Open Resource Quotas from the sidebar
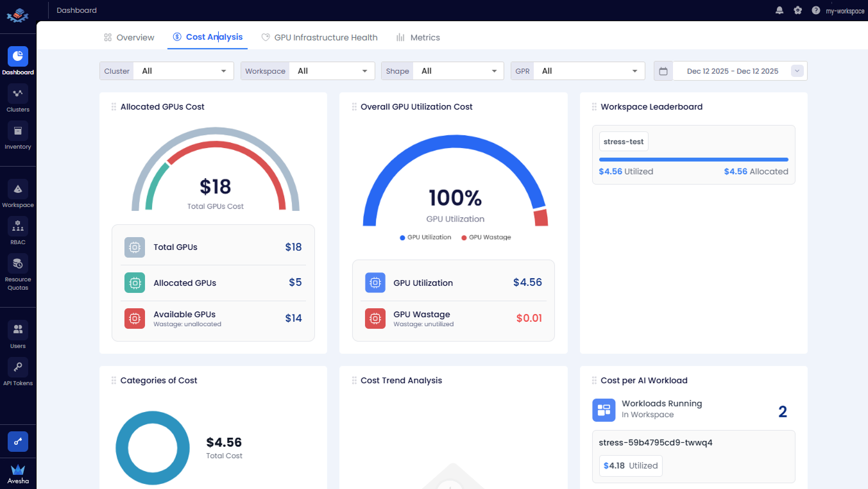The height and width of the screenshot is (489, 868). pos(17,268)
